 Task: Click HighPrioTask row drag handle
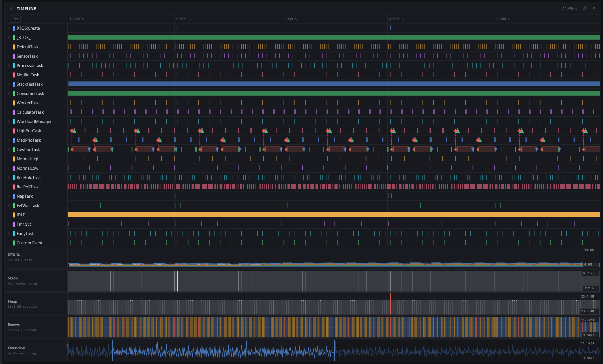(x=9, y=131)
